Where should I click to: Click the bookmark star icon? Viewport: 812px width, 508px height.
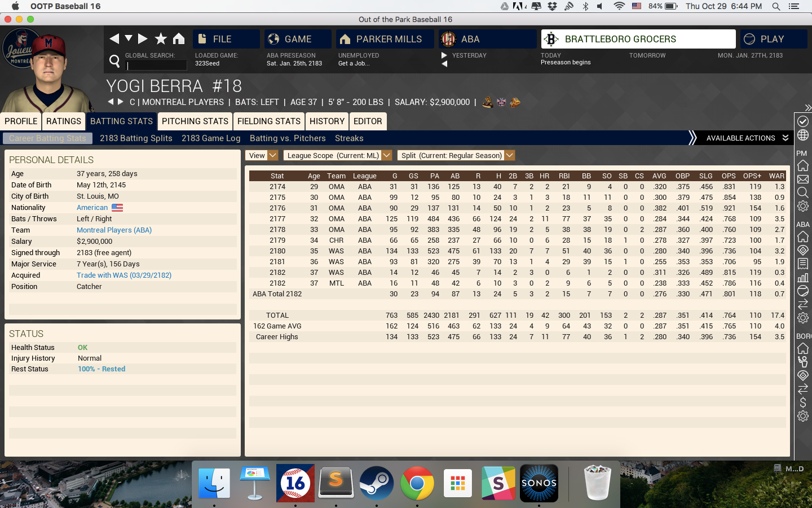click(x=161, y=38)
